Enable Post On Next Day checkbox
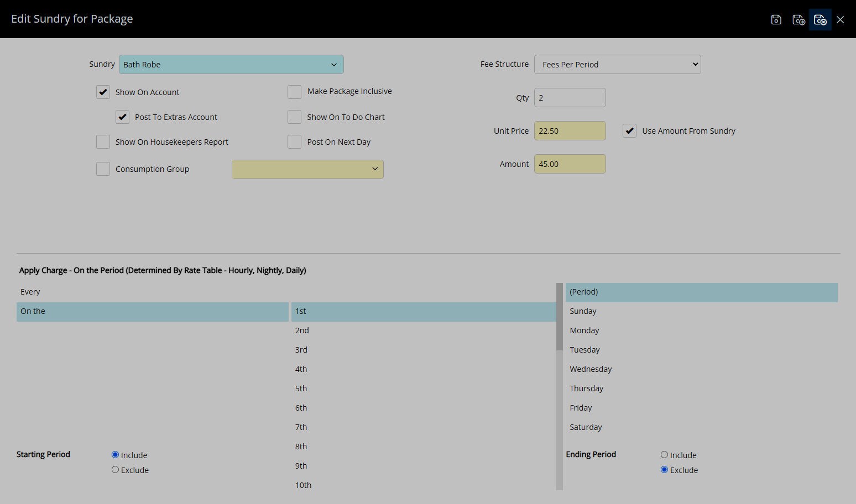This screenshot has height=504, width=856. [295, 141]
